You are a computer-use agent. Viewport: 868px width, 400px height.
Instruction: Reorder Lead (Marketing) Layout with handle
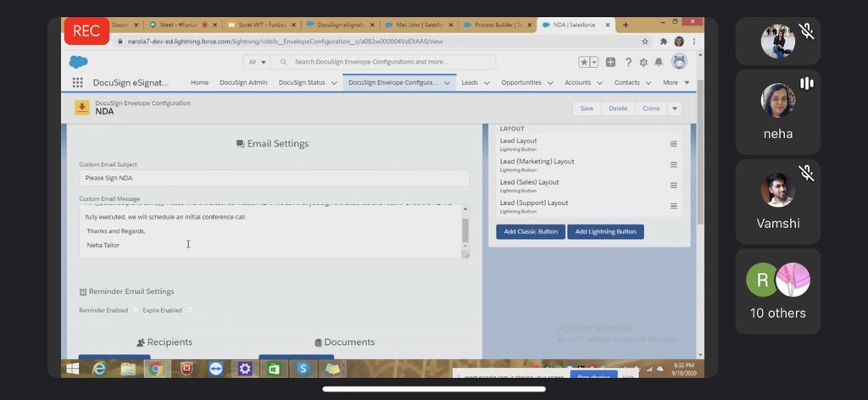tap(674, 164)
